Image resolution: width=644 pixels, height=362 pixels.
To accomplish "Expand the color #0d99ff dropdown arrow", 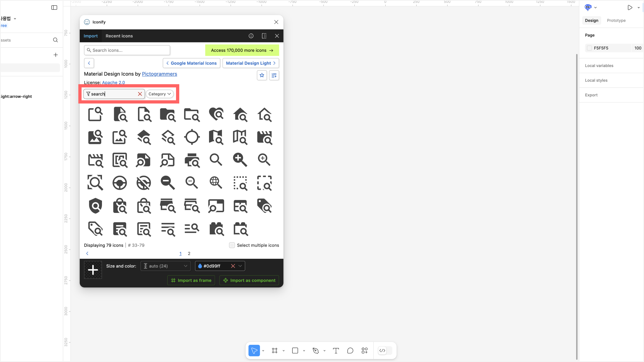I will click(x=240, y=266).
